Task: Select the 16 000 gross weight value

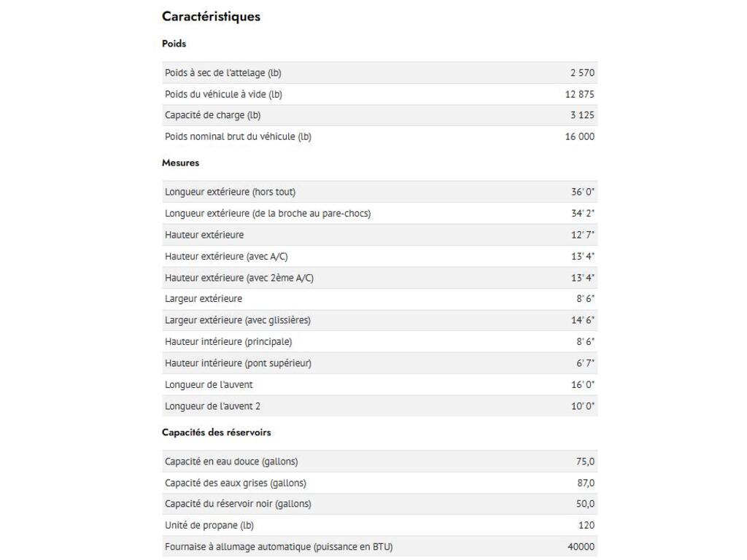Action: pyautogui.click(x=579, y=136)
